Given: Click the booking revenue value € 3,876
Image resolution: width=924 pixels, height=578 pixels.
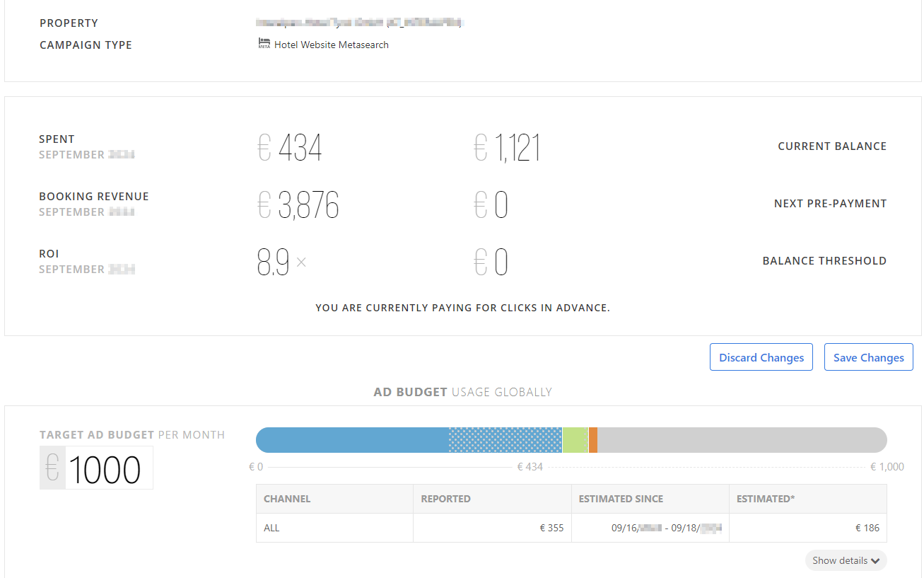Looking at the screenshot, I should click(x=298, y=205).
